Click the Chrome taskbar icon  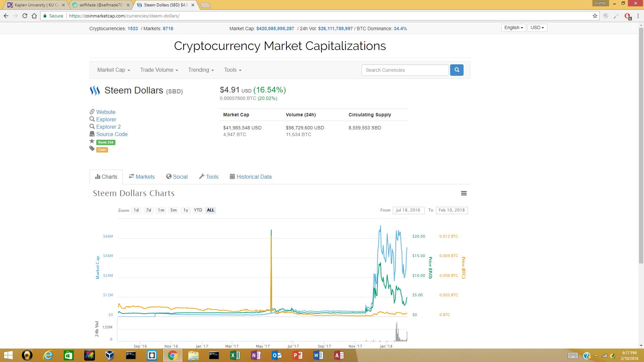point(173,355)
